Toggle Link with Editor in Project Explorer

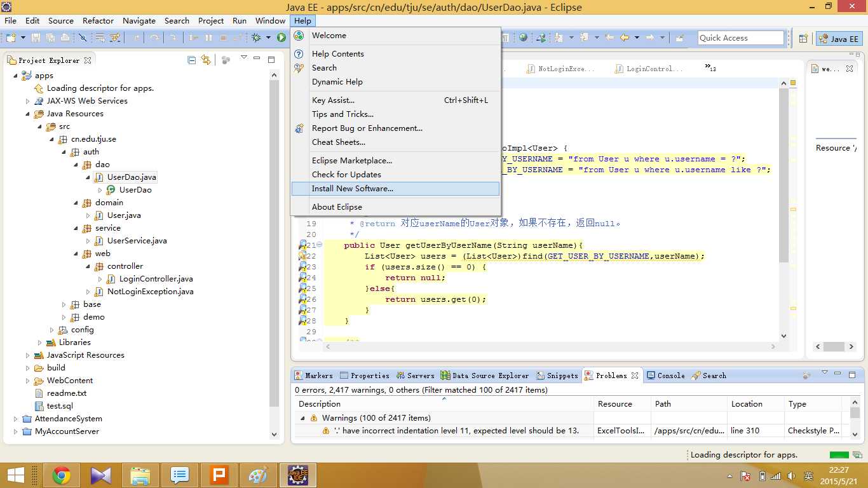coord(206,60)
